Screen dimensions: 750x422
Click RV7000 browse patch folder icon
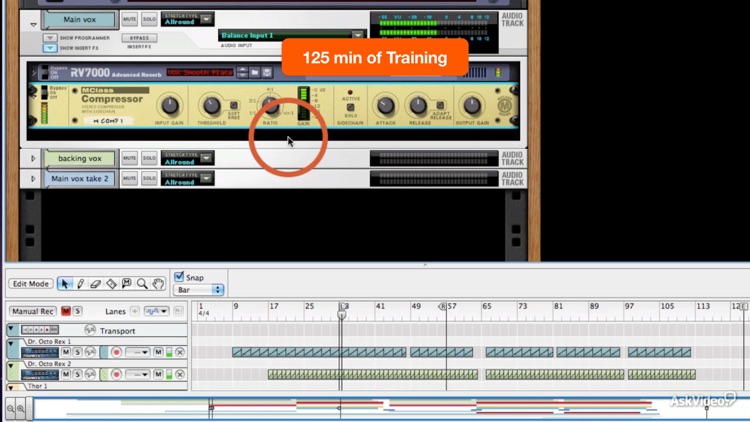click(x=255, y=72)
